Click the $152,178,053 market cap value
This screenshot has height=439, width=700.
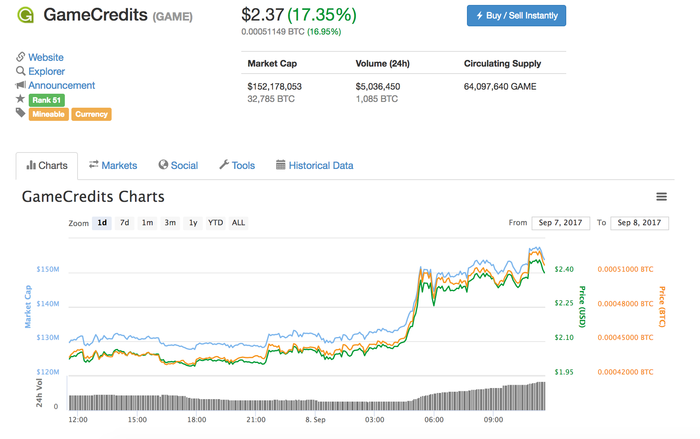275,86
